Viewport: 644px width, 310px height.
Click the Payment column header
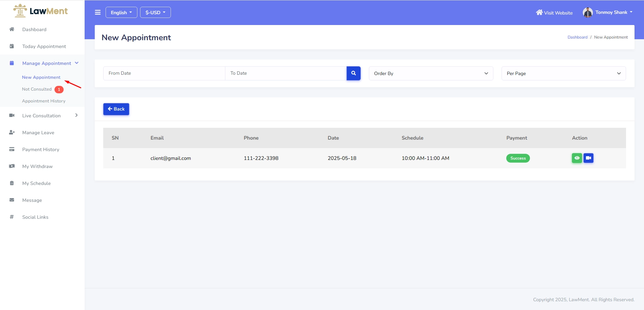tap(517, 138)
